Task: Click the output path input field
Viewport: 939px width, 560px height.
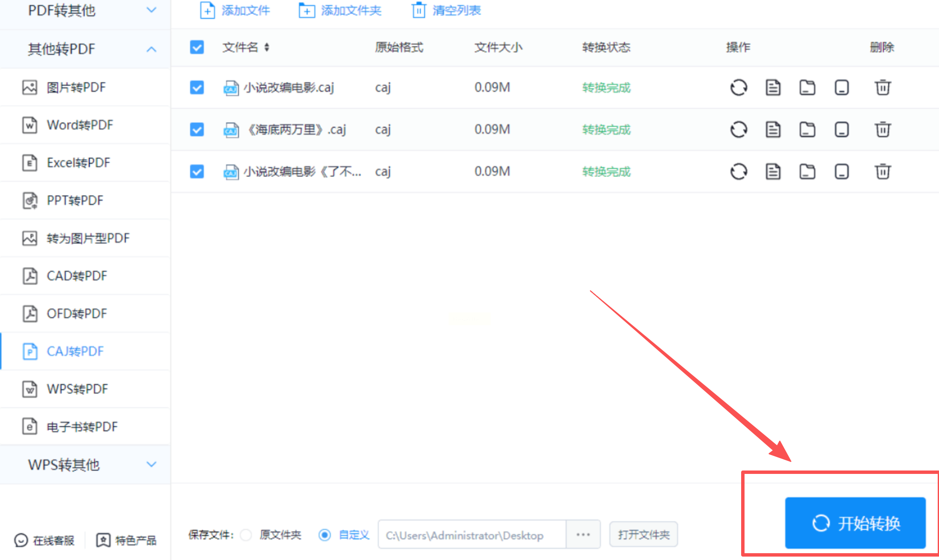Action: (471, 535)
